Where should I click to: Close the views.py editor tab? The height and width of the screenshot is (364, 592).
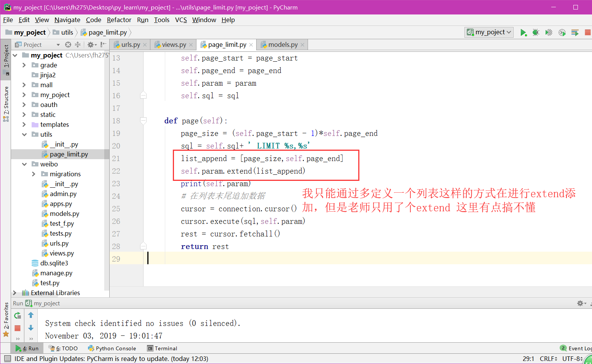(191, 45)
